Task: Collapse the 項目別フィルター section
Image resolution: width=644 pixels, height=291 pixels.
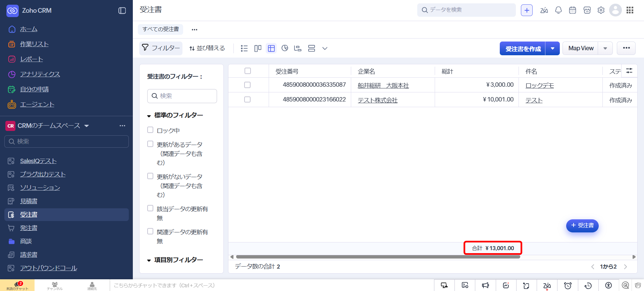Action: pyautogui.click(x=149, y=260)
